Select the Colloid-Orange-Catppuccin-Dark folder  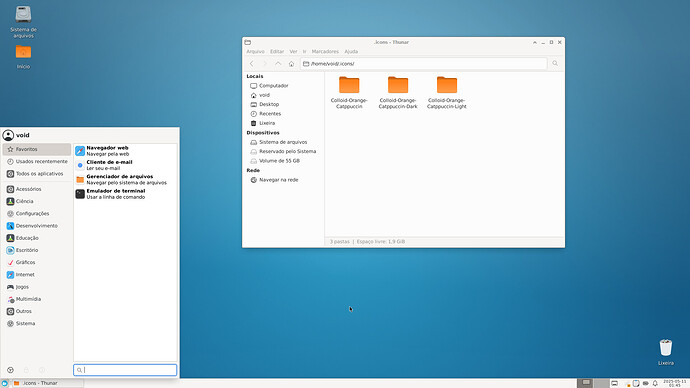tap(398, 92)
